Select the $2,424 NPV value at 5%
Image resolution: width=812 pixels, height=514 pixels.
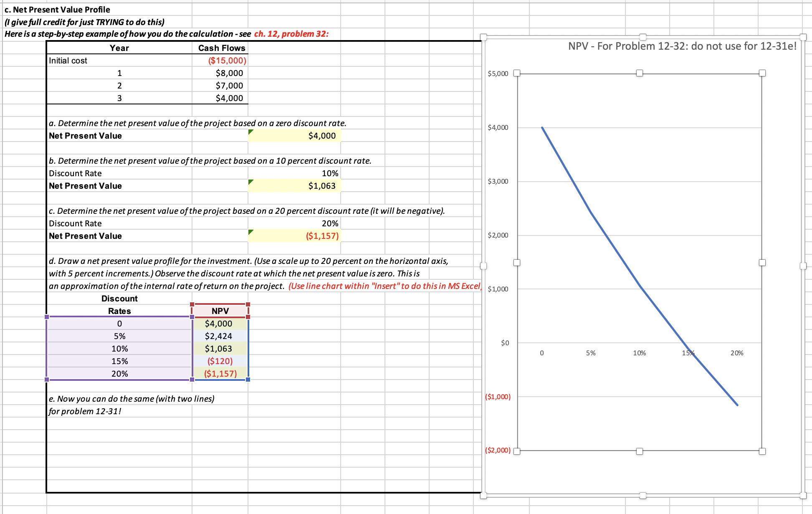pos(218,336)
